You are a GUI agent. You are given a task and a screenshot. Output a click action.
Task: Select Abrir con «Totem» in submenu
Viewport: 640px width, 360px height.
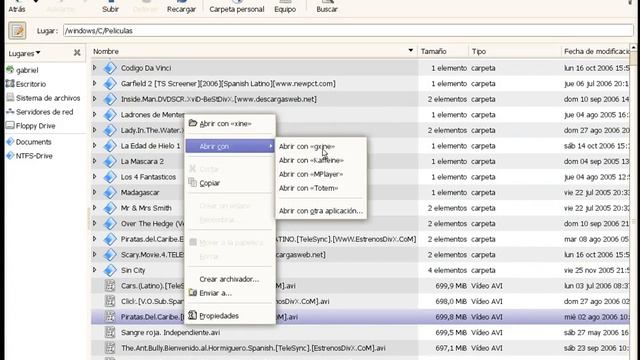(x=321, y=188)
